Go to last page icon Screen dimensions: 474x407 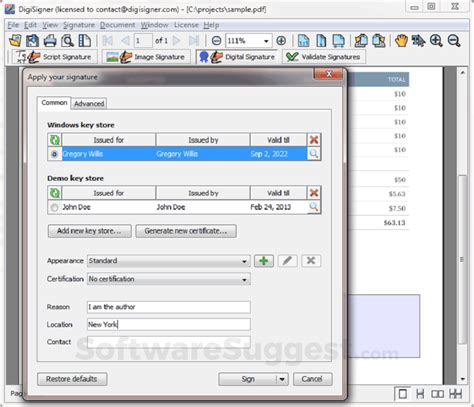tap(194, 41)
